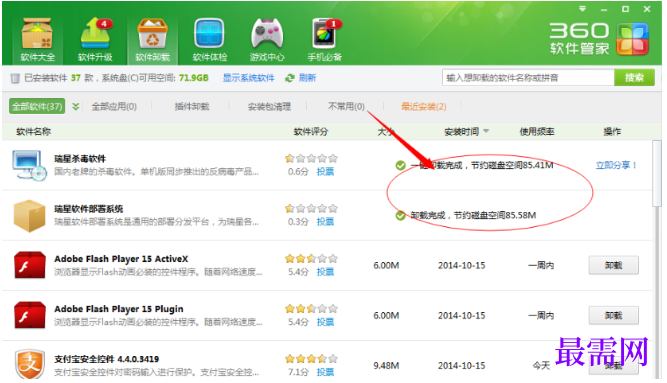Click the uninstall software search input field
This screenshot has height=383, width=667.
[x=528, y=77]
